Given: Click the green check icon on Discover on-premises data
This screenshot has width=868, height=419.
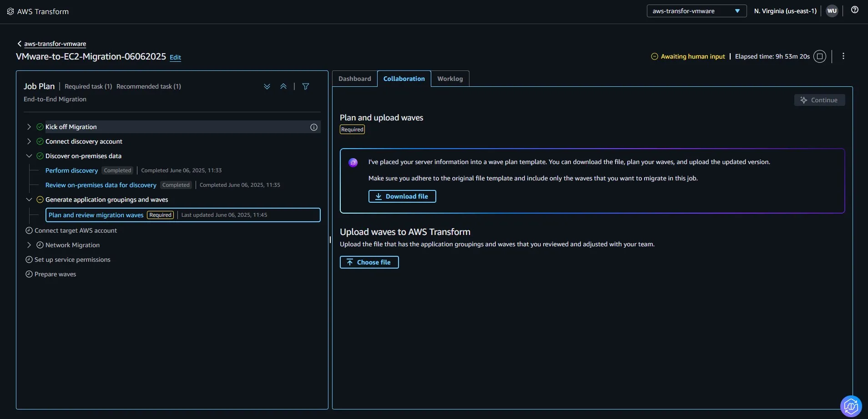Looking at the screenshot, I should (40, 156).
